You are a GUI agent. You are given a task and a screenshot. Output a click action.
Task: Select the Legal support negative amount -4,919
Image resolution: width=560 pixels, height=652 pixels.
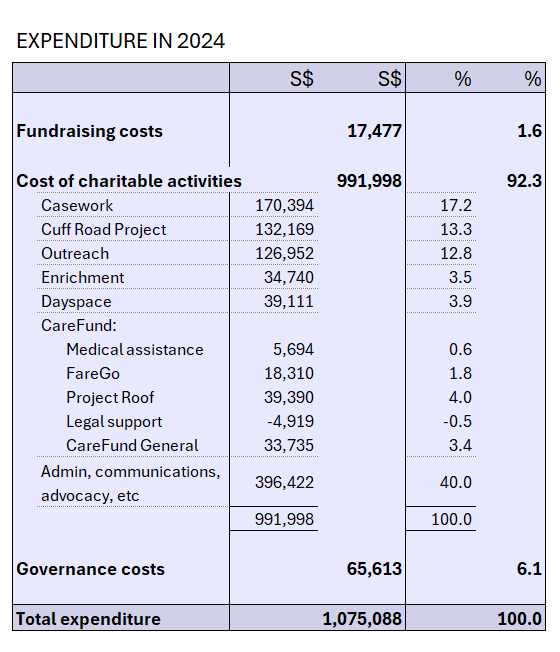(x=291, y=422)
